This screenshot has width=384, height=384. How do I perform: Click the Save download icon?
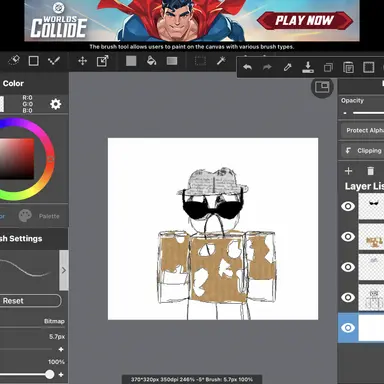(308, 67)
